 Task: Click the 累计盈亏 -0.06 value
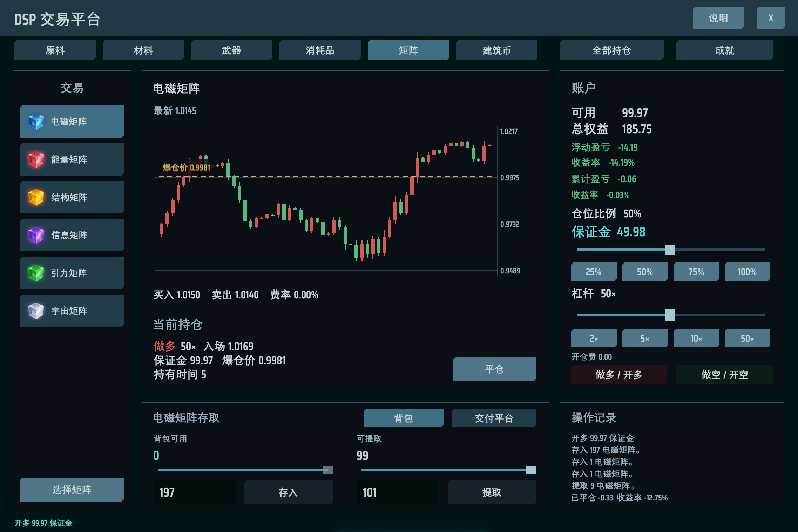[x=604, y=179]
